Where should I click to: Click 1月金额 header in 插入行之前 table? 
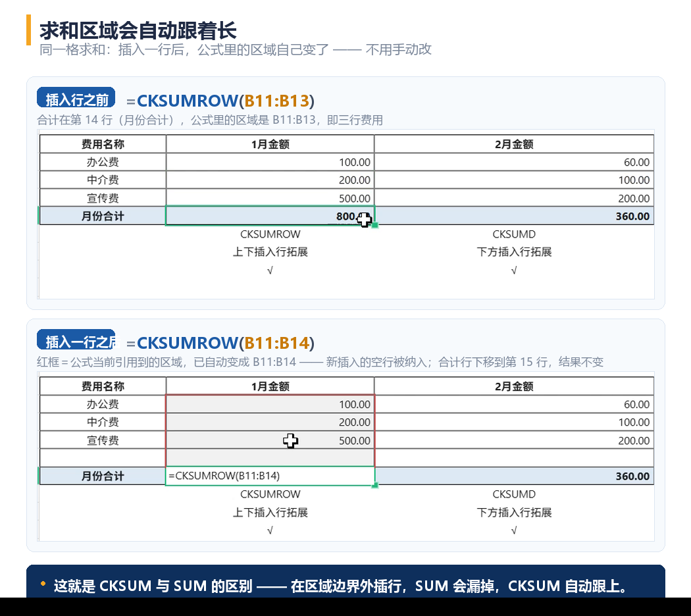pyautogui.click(x=270, y=144)
